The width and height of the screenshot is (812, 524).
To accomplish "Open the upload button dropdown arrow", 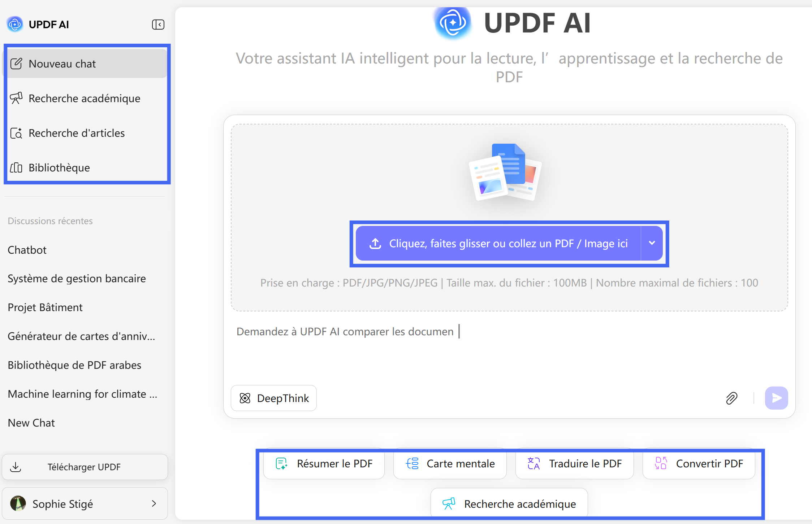I will click(652, 243).
